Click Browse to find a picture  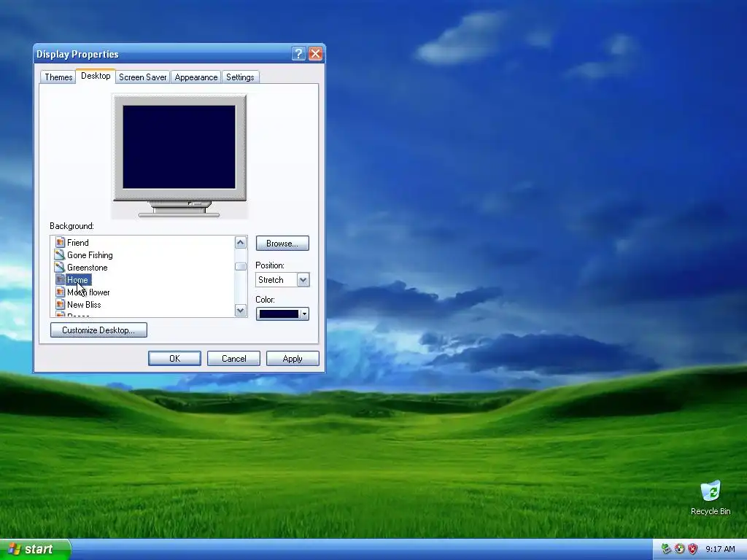282,244
